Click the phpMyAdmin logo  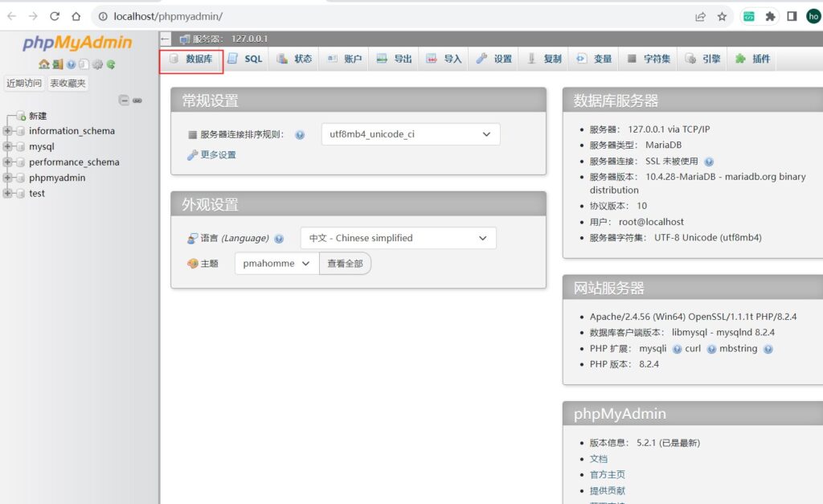(x=77, y=43)
